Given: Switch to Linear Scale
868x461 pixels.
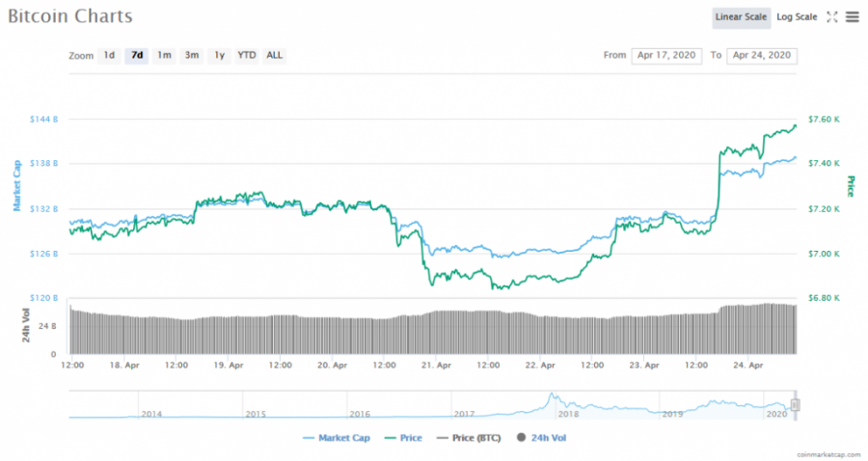Looking at the screenshot, I should tap(741, 17).
